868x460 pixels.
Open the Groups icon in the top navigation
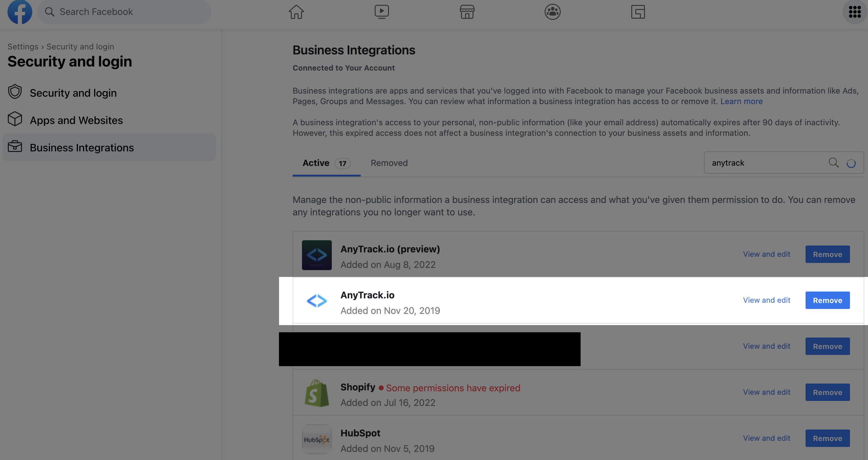point(552,12)
